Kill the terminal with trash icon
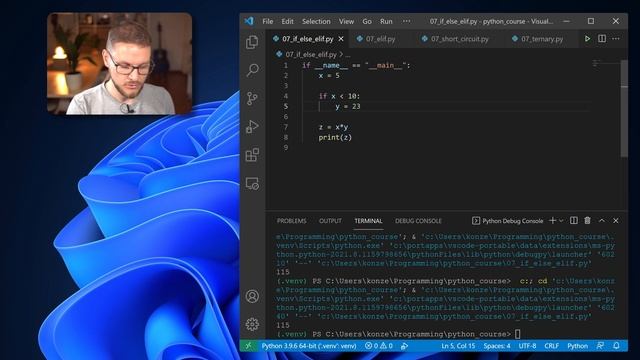This screenshot has width=640, height=360. click(x=587, y=221)
